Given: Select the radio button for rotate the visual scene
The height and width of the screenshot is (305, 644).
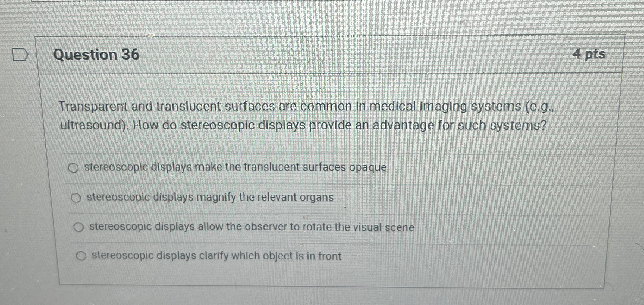Looking at the screenshot, I should [x=79, y=227].
